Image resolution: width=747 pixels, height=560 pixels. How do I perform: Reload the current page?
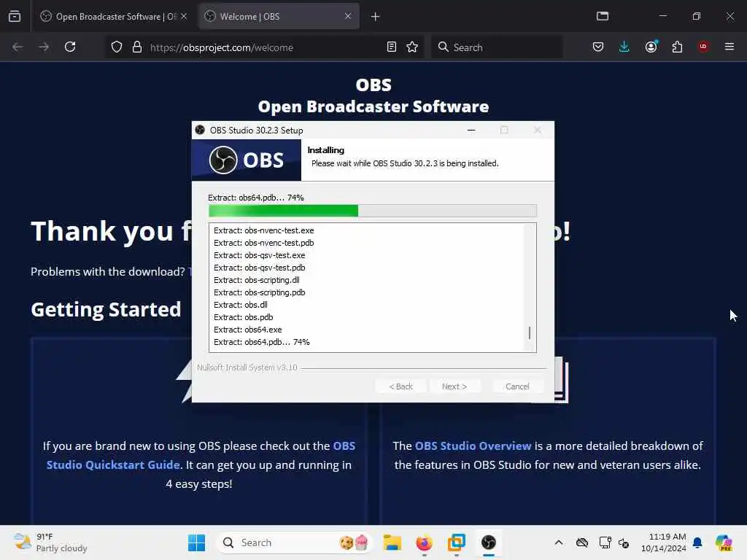tap(70, 47)
